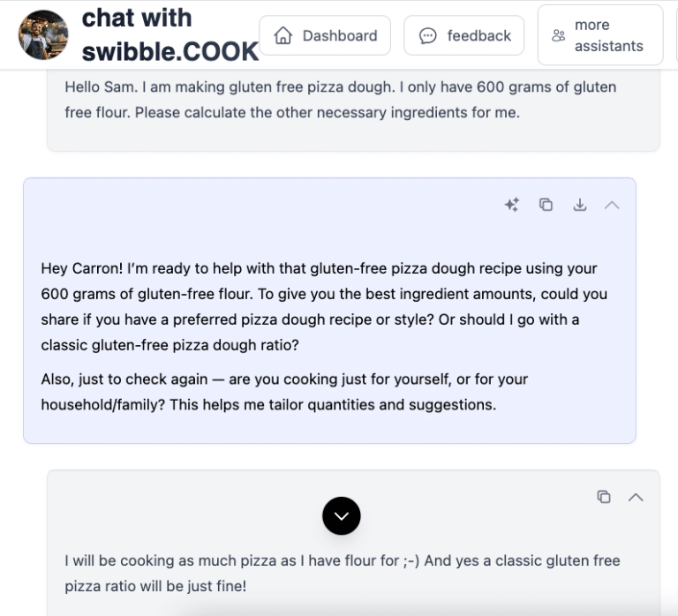Copy the assistant's reply to Carron
Image resolution: width=678 pixels, height=616 pixels.
[x=546, y=205]
